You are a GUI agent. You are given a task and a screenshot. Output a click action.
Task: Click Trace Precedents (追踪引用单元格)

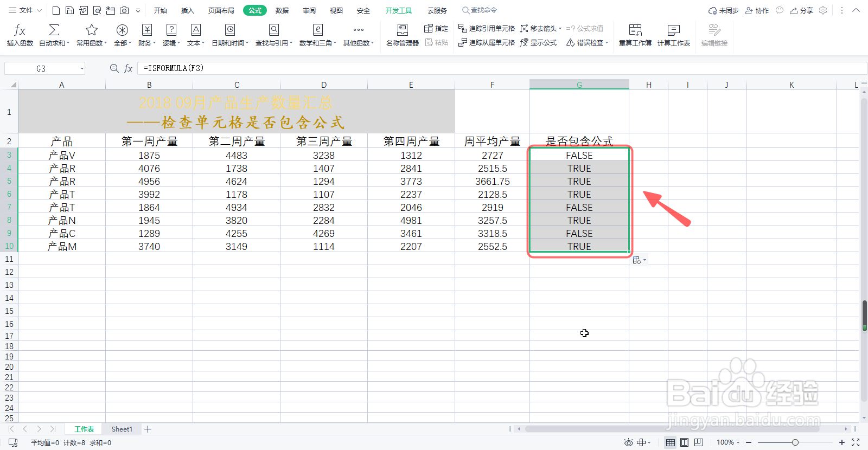pos(487,28)
